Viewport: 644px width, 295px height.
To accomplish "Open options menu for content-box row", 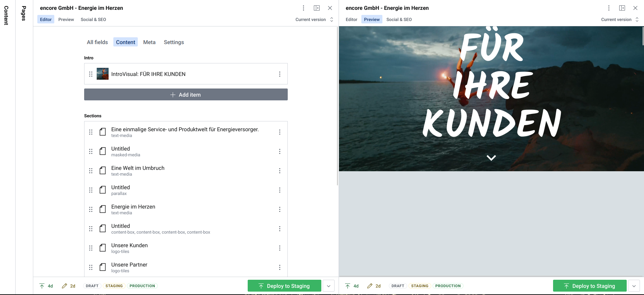I will coord(280,229).
